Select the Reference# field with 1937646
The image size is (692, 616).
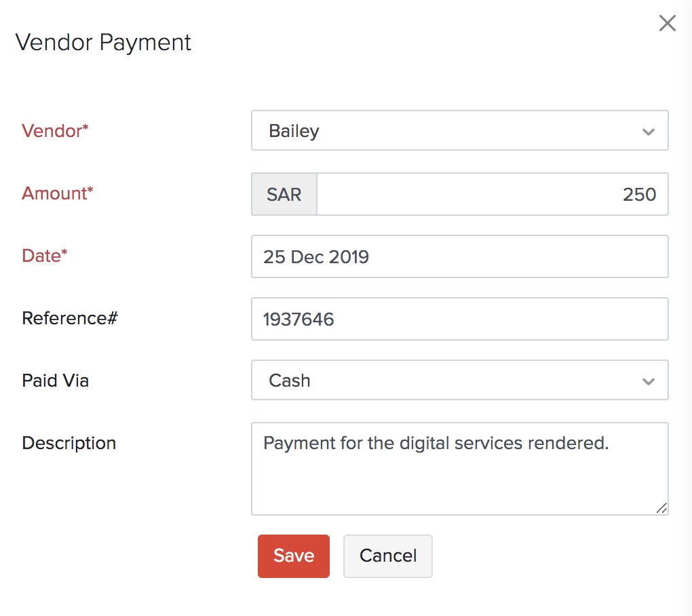459,319
